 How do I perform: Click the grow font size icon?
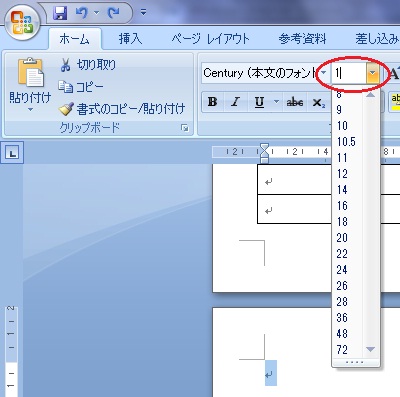click(395, 73)
